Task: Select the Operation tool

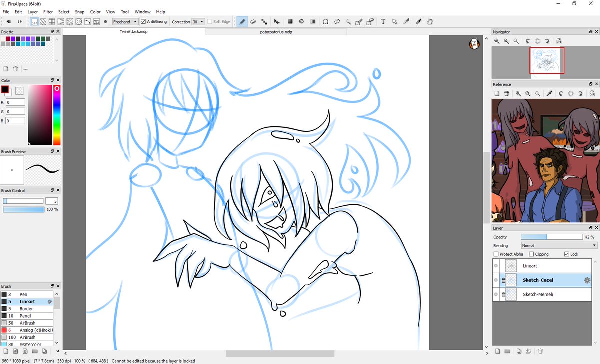Action: [395, 22]
